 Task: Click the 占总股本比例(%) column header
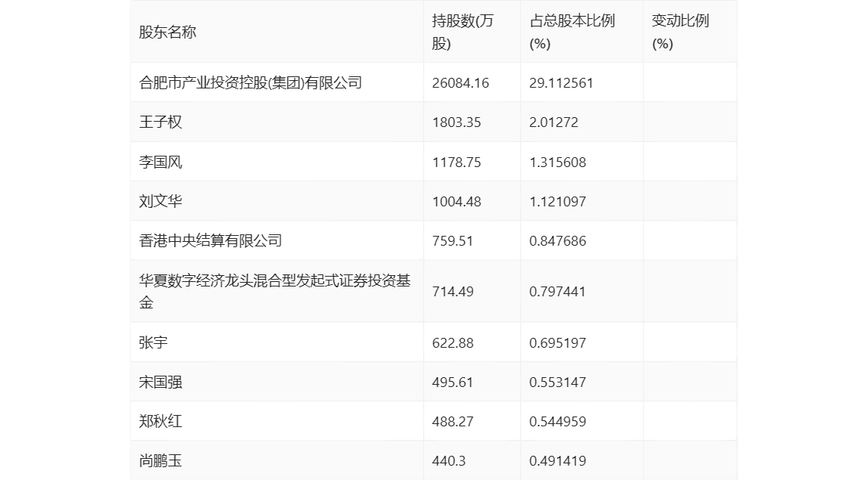point(572,32)
